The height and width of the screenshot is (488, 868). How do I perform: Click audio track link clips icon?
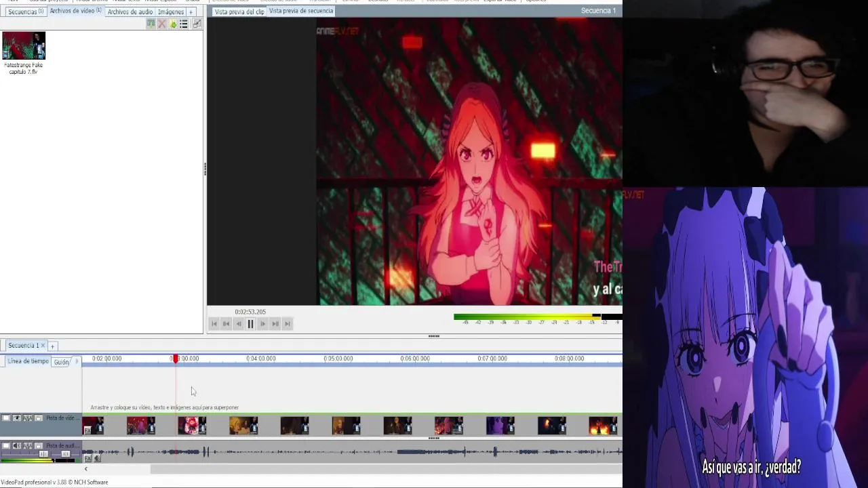click(x=28, y=445)
